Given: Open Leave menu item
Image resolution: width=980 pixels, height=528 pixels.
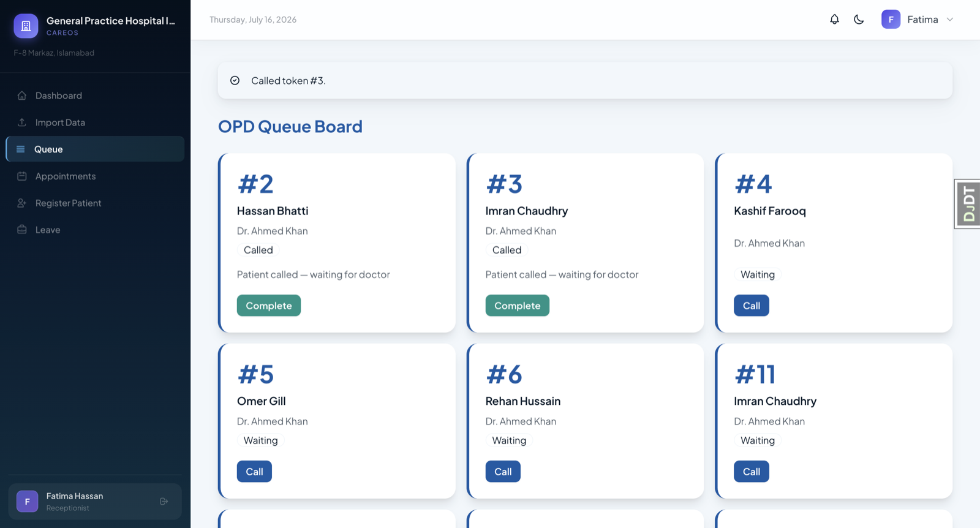Looking at the screenshot, I should (x=95, y=230).
